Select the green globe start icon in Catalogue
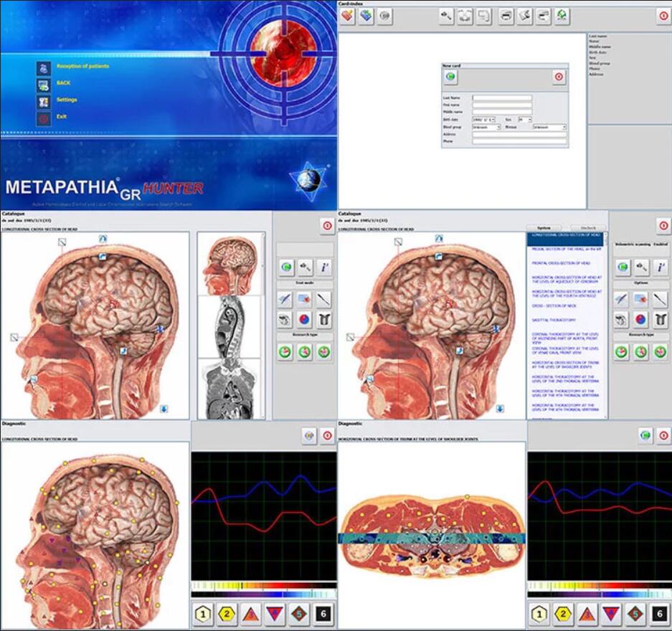This screenshot has height=631, width=672. point(286,267)
